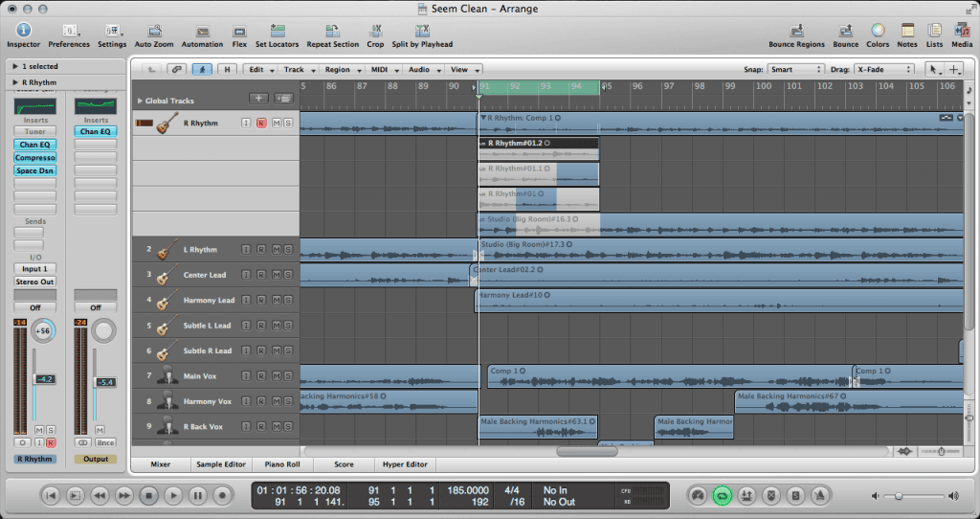Click the Bounce Regions icon
Image resolution: width=980 pixels, height=519 pixels.
796,32
